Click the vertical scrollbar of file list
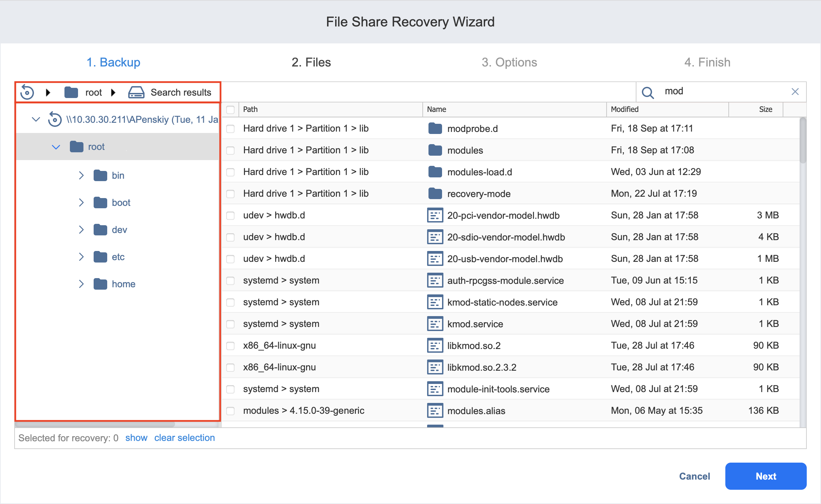 pos(802,141)
